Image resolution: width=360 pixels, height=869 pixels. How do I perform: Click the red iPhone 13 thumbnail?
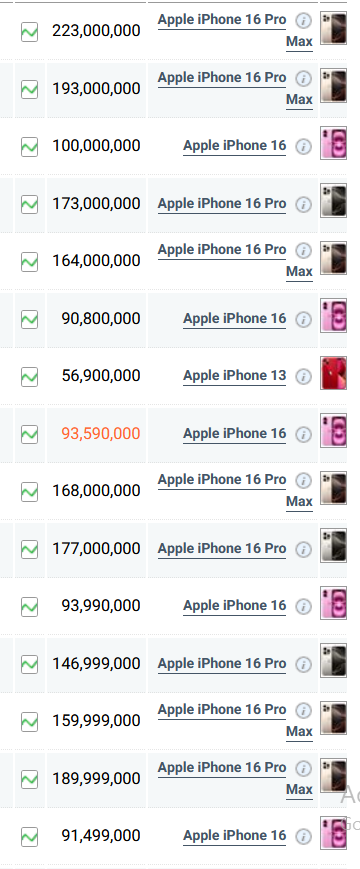[333, 373]
